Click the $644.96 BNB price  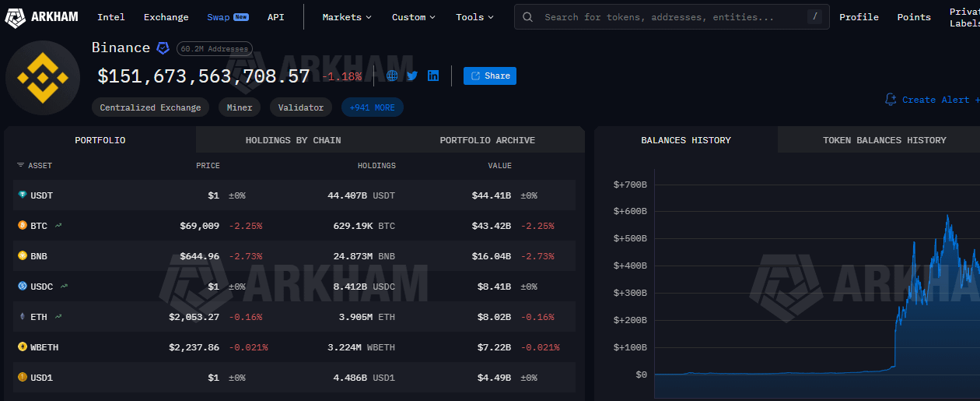[x=199, y=256]
